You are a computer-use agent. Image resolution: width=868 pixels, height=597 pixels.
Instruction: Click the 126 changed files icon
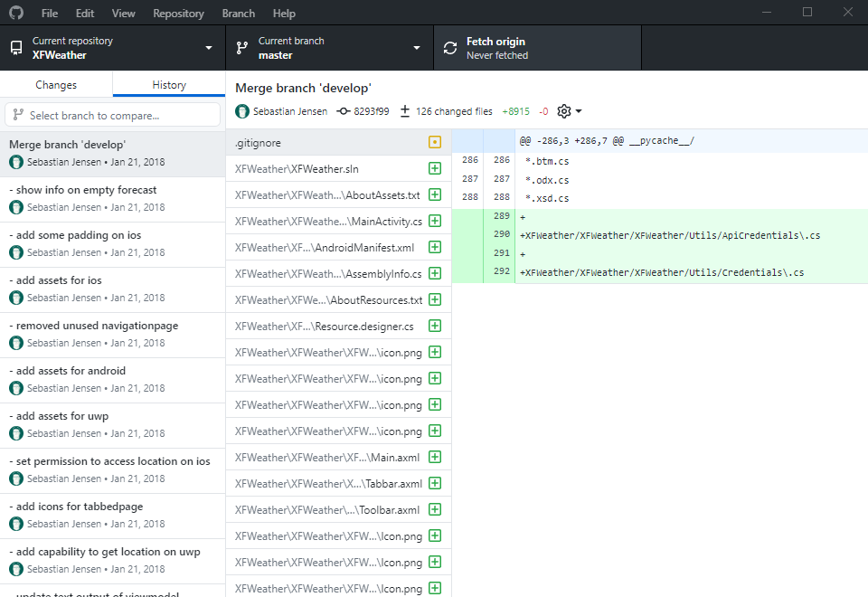(x=404, y=111)
